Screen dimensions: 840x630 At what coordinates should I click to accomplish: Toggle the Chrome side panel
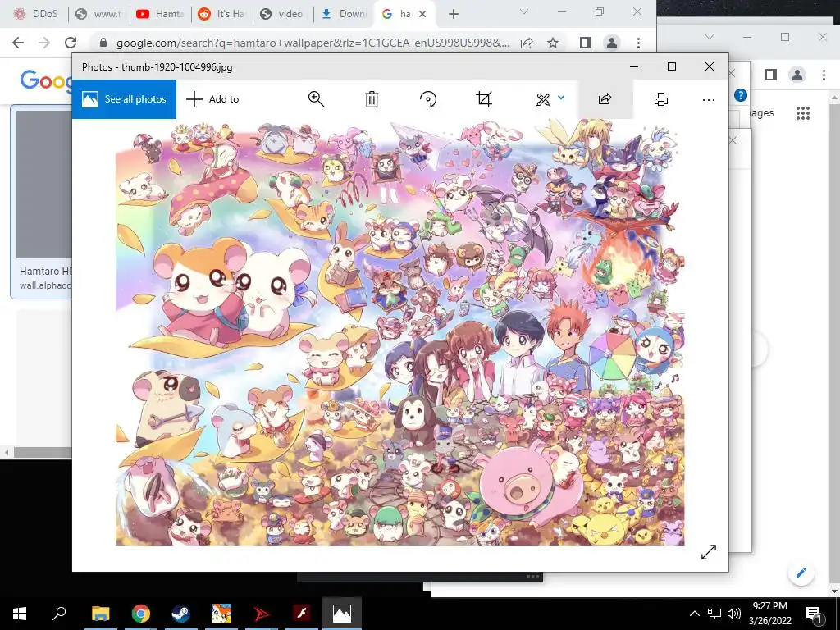click(x=586, y=43)
